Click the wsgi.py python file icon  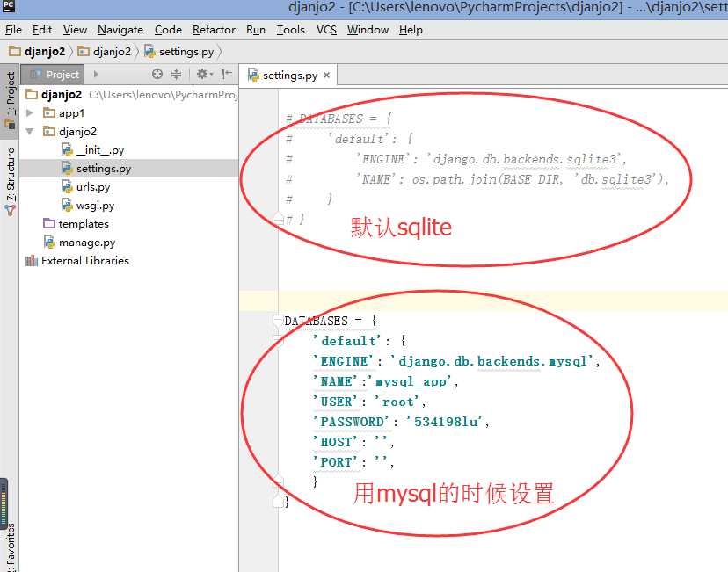(67, 205)
